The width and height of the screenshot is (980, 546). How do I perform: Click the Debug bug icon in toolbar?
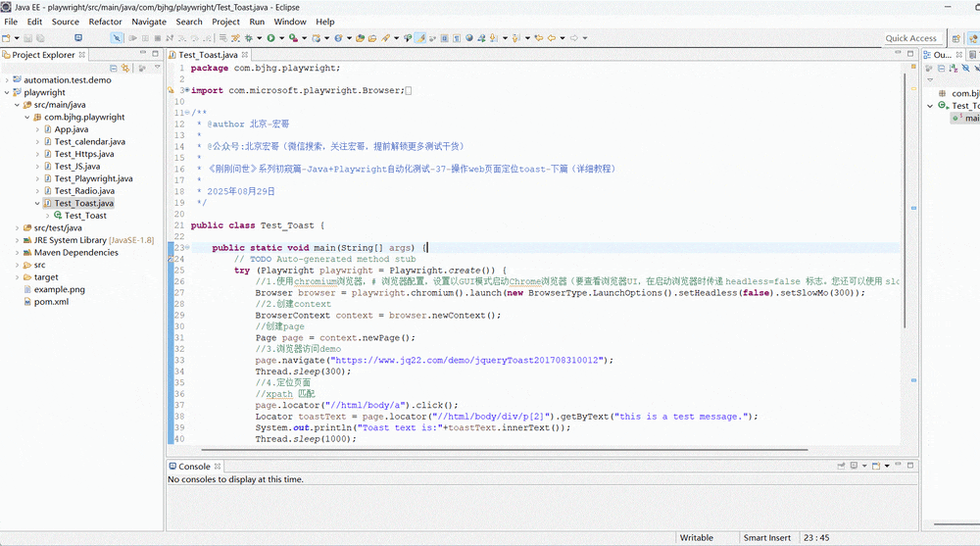pyautogui.click(x=248, y=38)
